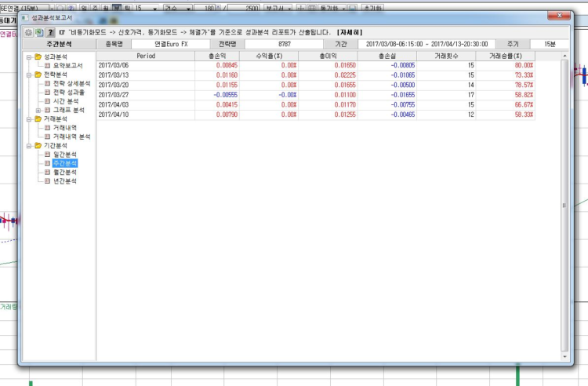Click the 성과분석 folder icon
This screenshot has height=386, width=588.
(37, 56)
